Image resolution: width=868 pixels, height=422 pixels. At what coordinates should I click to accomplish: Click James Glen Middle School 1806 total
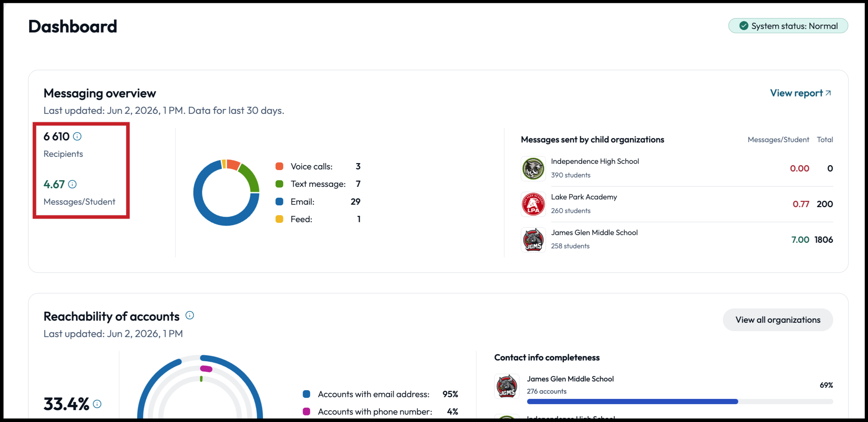[824, 240]
